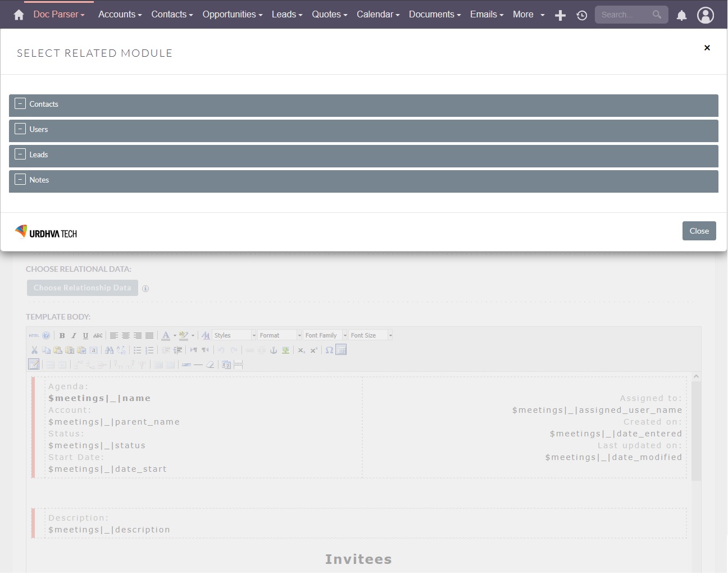The width and height of the screenshot is (728, 574).
Task: Open the recently viewed history icon
Action: tap(582, 15)
